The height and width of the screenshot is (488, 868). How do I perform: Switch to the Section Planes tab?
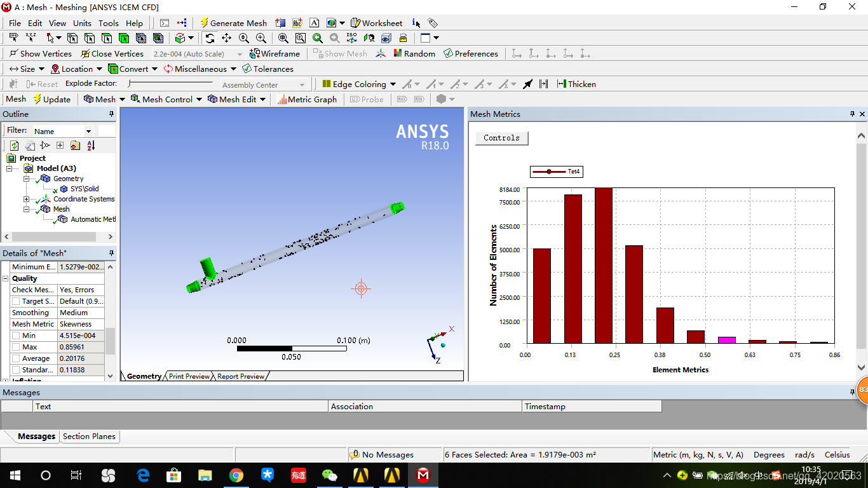coord(89,437)
